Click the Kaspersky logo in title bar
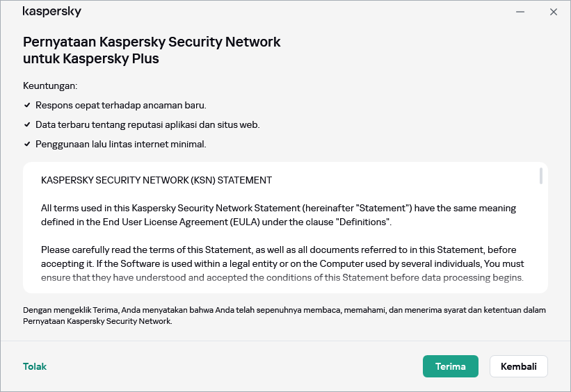The height and width of the screenshot is (392, 571). click(x=51, y=12)
